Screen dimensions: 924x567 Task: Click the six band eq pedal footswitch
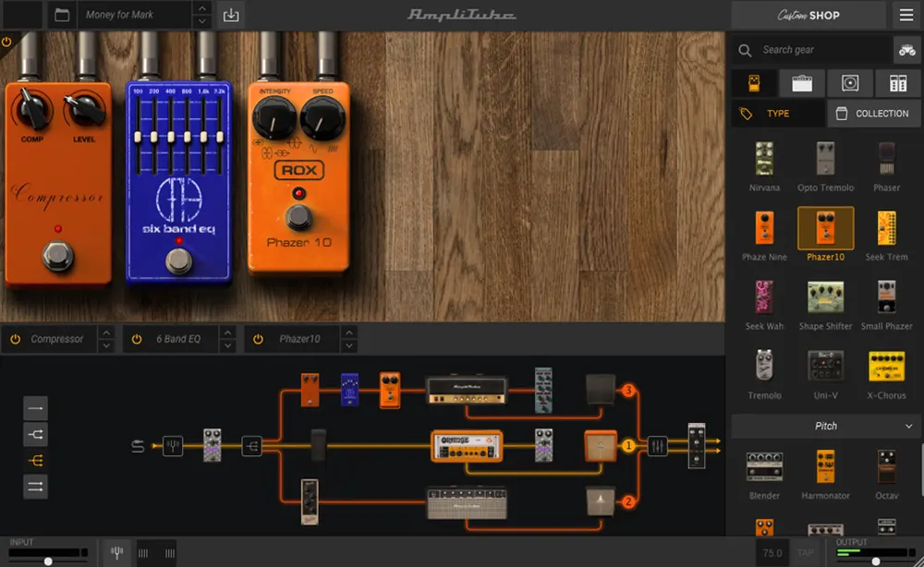[178, 261]
